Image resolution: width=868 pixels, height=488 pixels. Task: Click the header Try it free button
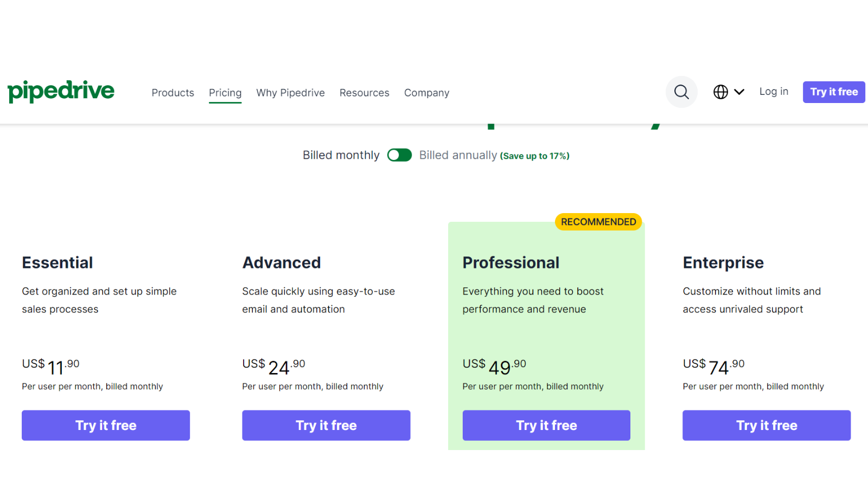(x=834, y=92)
